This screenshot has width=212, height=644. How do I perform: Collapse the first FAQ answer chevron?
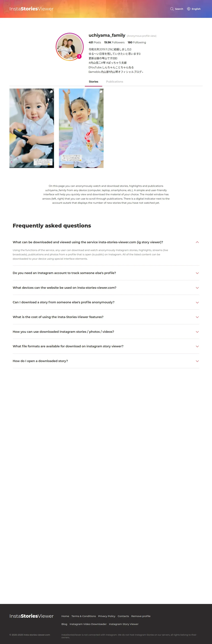pos(197,242)
